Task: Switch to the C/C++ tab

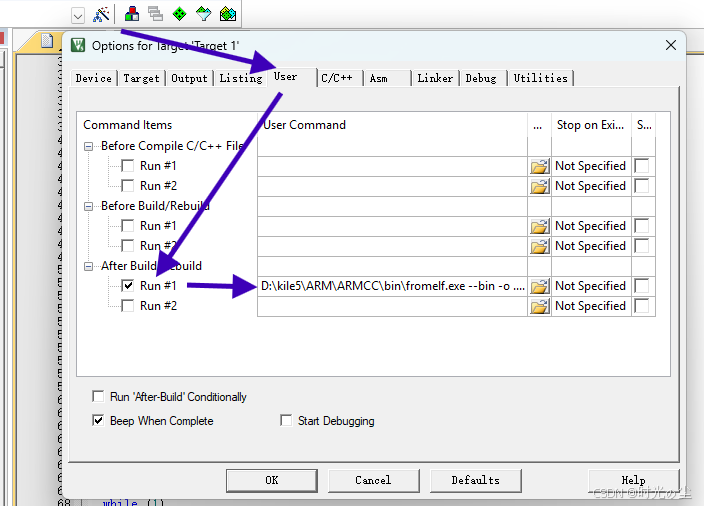Action: (x=338, y=78)
